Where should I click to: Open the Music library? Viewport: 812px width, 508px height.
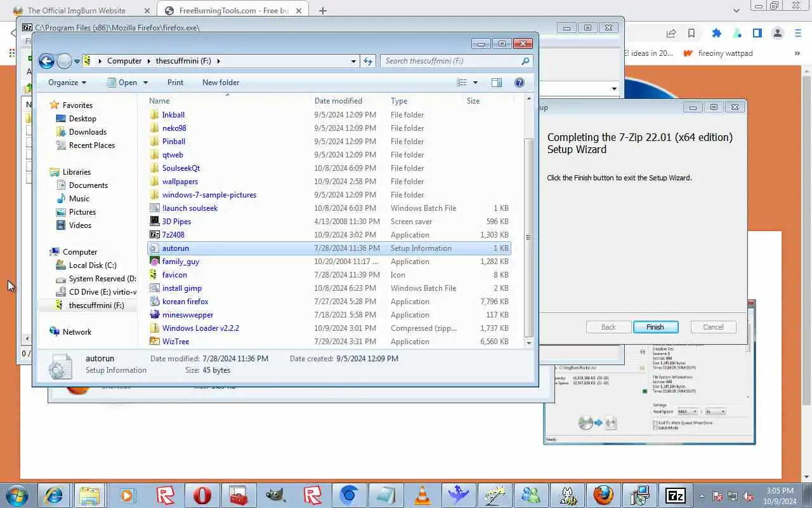click(79, 199)
